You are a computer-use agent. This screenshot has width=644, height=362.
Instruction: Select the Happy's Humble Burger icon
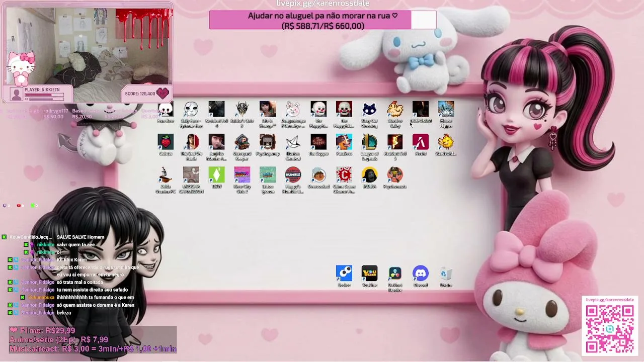pos(293,180)
